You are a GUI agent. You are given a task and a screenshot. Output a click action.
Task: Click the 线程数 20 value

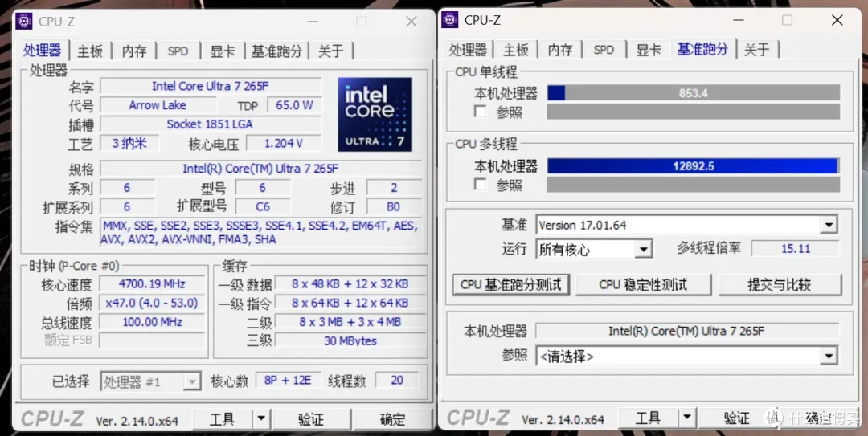397,381
